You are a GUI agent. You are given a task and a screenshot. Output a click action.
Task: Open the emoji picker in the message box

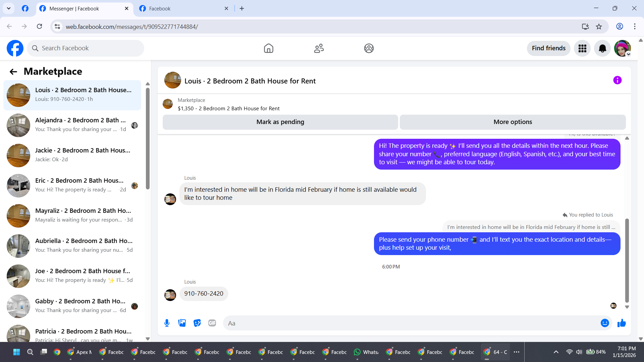pos(605,323)
